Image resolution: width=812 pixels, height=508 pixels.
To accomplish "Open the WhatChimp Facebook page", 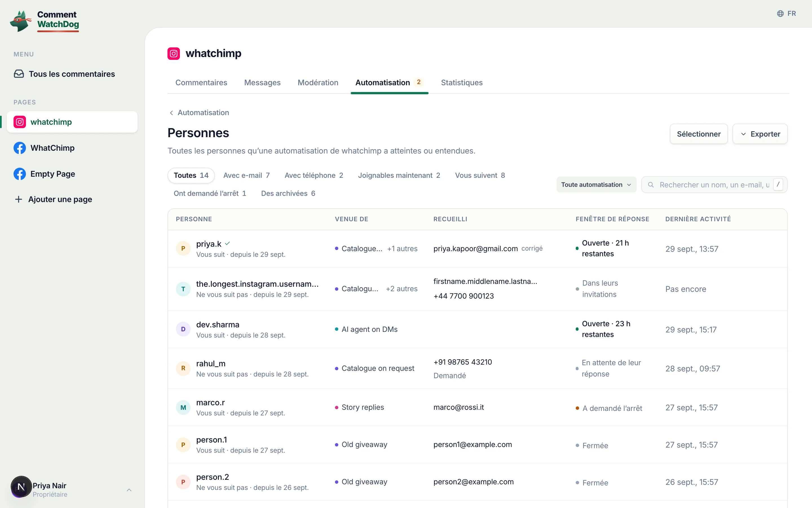I will click(x=72, y=148).
